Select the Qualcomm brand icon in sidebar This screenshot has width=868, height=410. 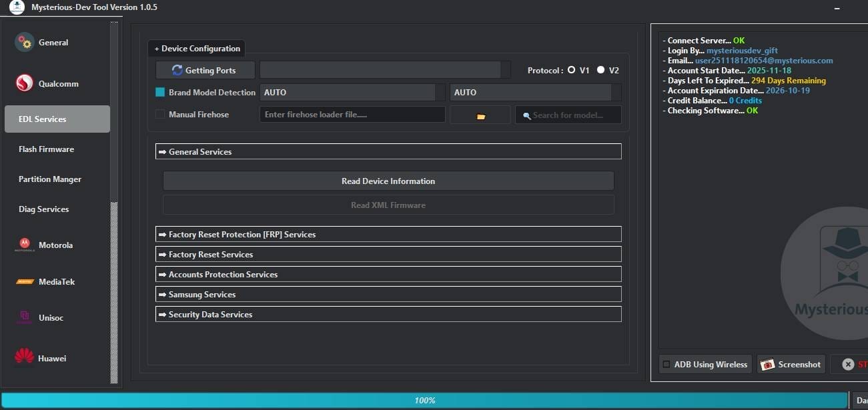[x=24, y=83]
